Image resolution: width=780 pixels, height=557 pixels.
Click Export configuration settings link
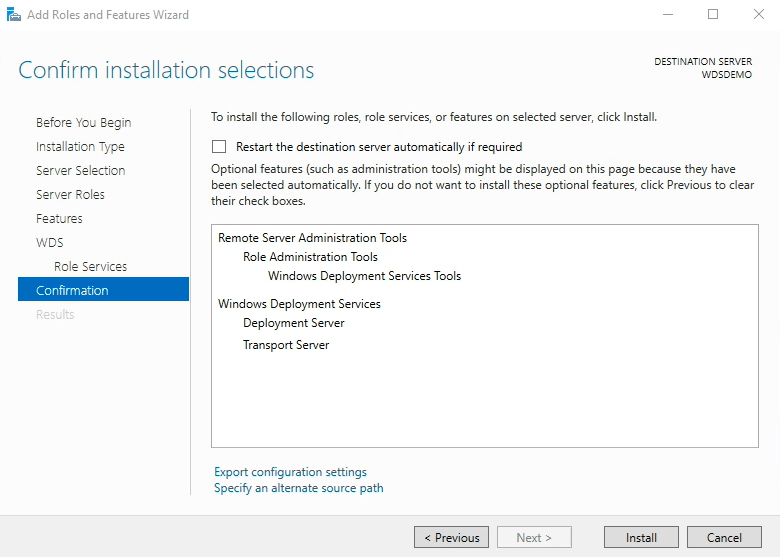click(x=290, y=472)
